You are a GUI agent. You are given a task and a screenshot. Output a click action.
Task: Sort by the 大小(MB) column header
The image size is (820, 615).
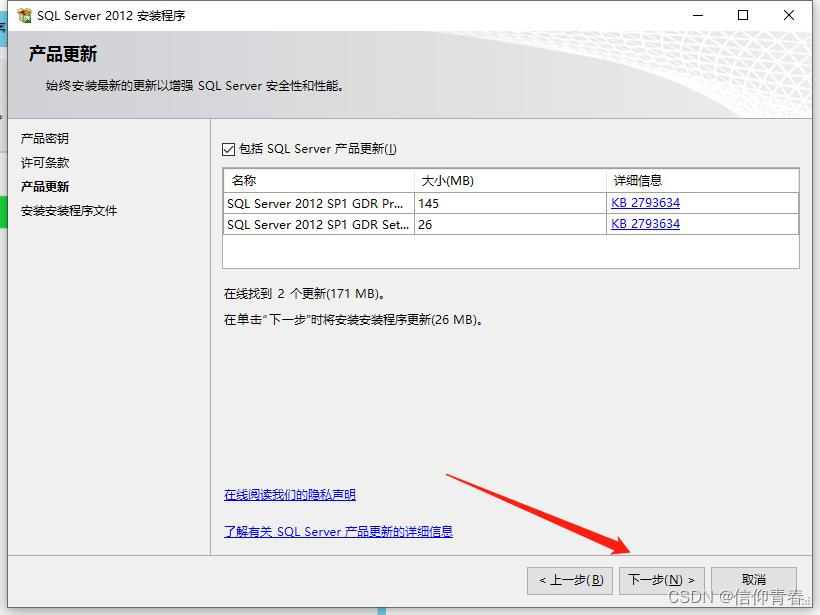pyautogui.click(x=510, y=181)
